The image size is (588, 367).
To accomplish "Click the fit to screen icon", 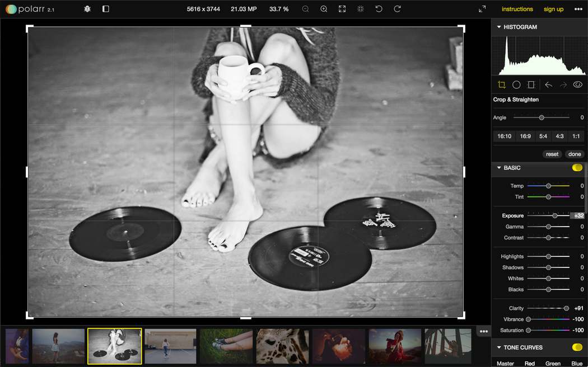I will [342, 9].
